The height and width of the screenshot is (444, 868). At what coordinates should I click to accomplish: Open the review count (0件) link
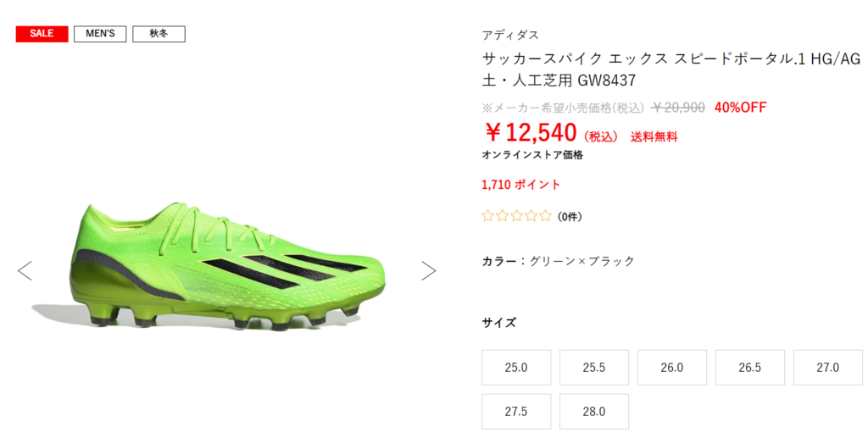570,217
